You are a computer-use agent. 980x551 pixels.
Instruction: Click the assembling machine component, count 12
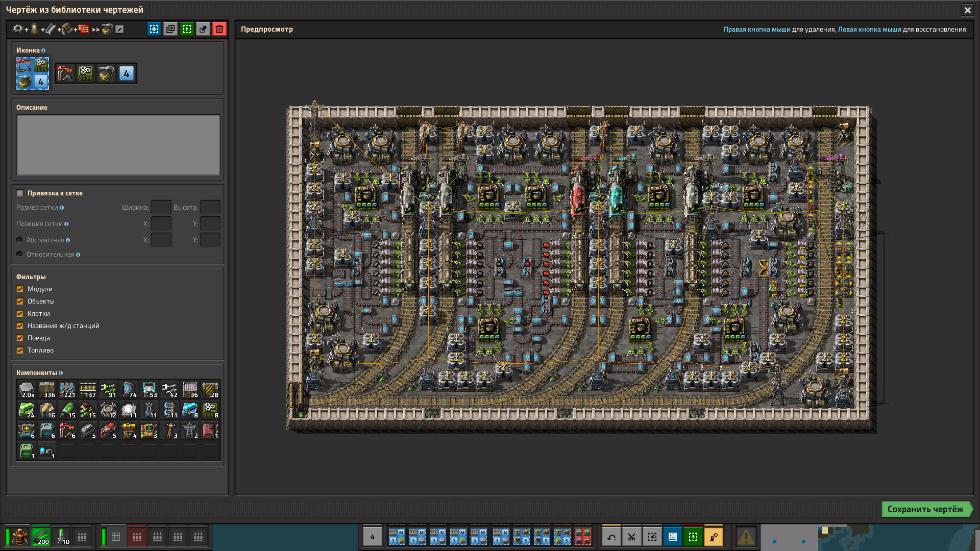(108, 410)
